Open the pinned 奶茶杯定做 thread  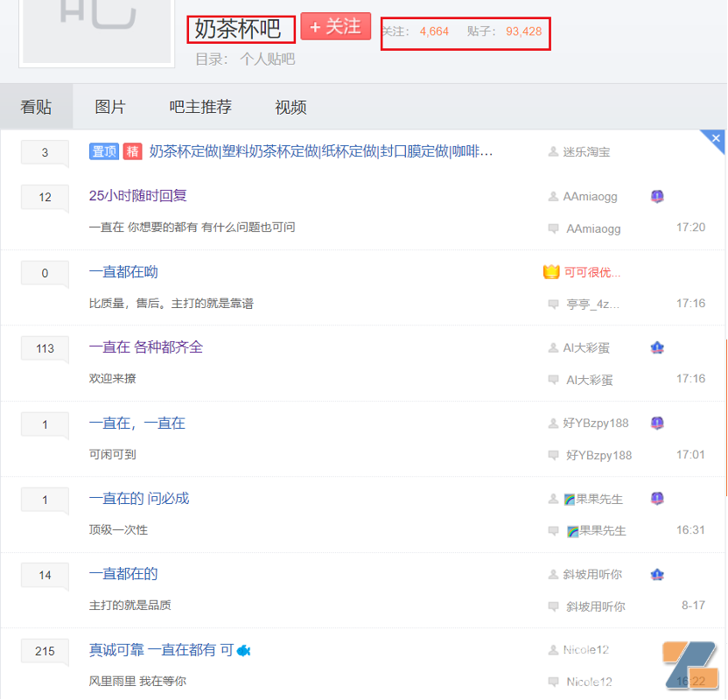pyautogui.click(x=321, y=151)
